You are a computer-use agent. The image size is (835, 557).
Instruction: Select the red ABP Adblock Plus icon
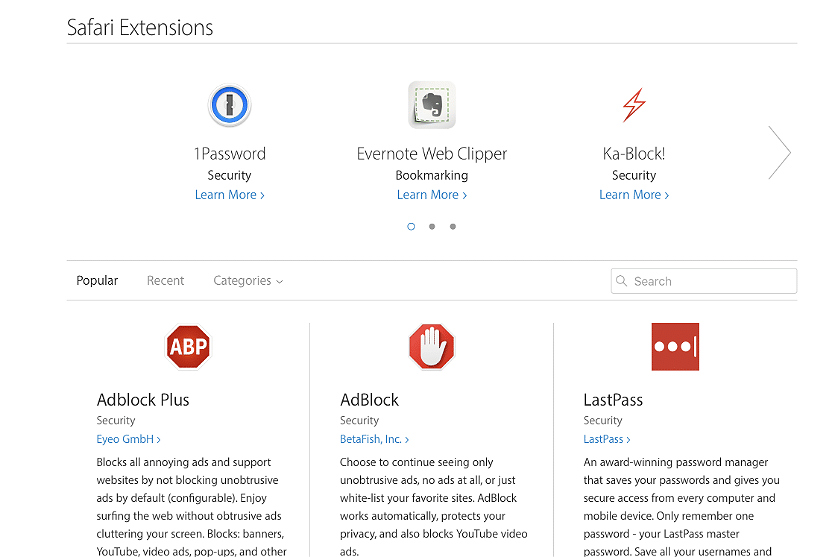[x=188, y=347]
